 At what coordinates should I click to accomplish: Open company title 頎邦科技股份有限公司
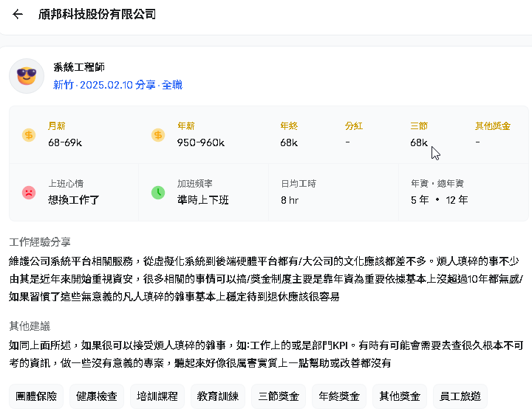[97, 14]
